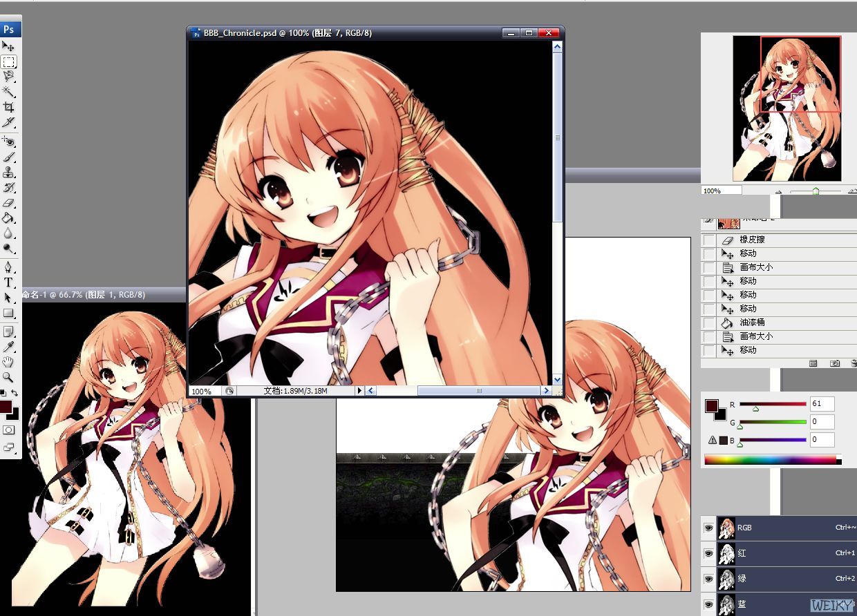This screenshot has width=857, height=616.
Task: Click the Navigator zoom-out mountain icon
Action: 780,191
